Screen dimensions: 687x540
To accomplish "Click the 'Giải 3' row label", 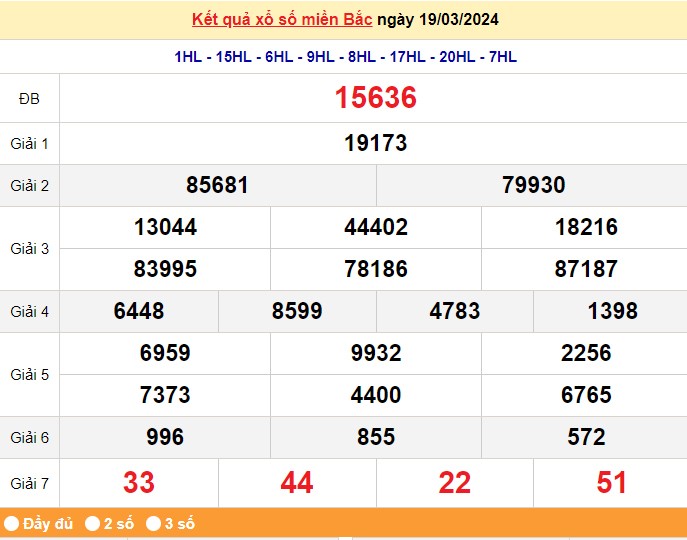I will [29, 249].
